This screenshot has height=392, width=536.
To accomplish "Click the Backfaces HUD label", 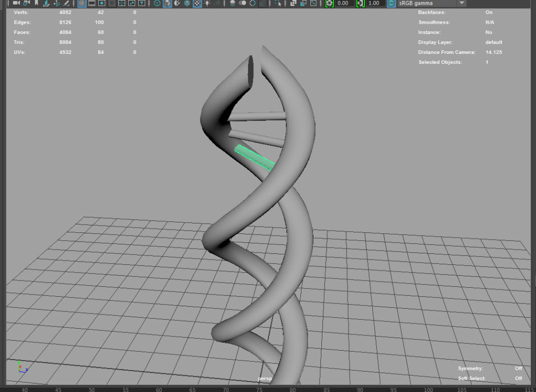I will (432, 13).
